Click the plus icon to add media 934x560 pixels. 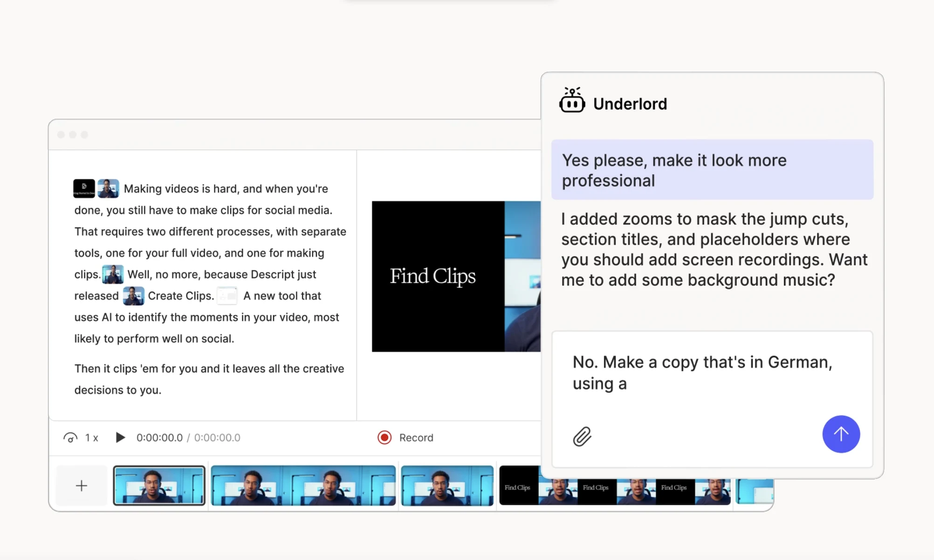click(x=81, y=485)
